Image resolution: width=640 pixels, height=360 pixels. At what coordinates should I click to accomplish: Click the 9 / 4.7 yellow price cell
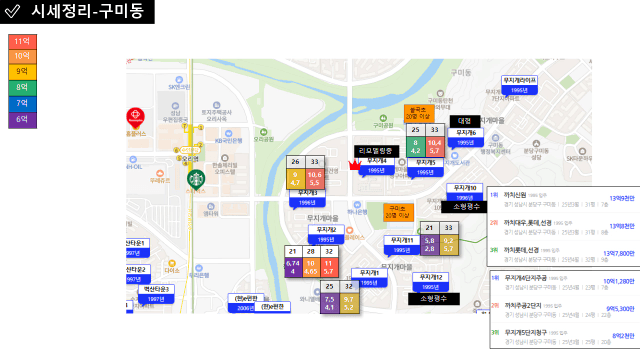[295, 179]
